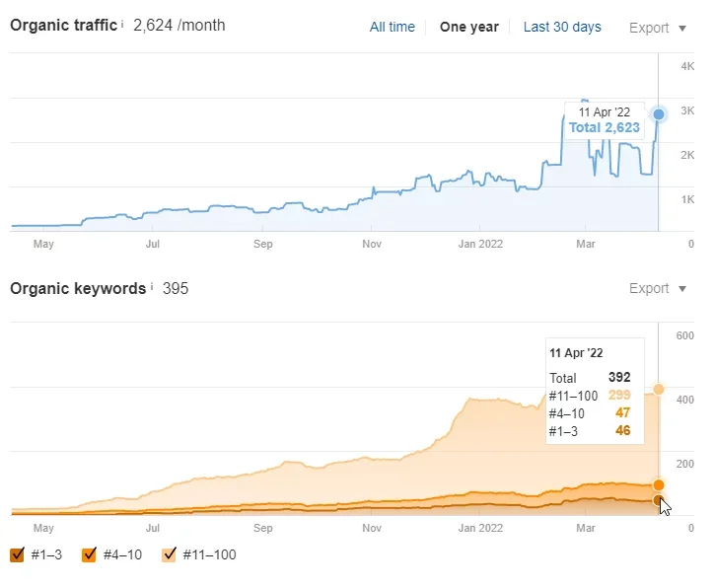Click arrow next to traffic Export
The width and height of the screenshot is (714, 588).
coord(682,29)
